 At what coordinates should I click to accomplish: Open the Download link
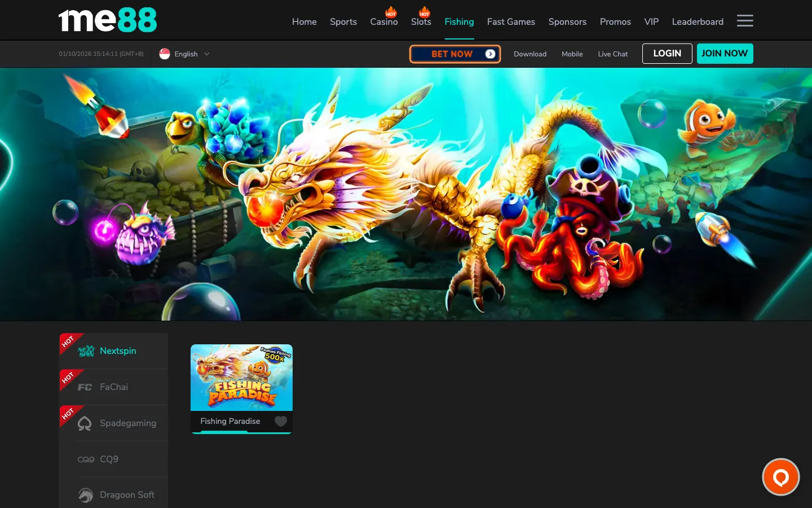coord(530,54)
